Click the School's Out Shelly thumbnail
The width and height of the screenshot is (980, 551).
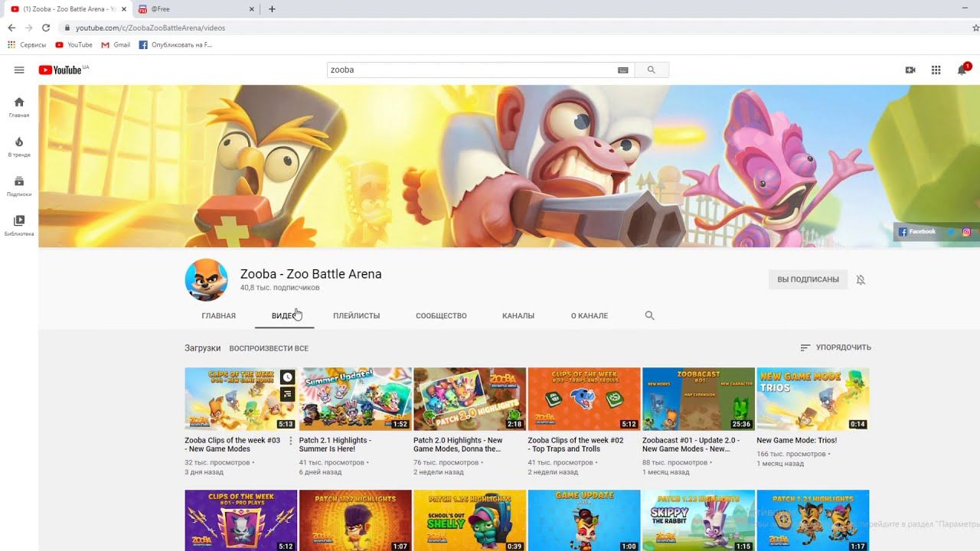click(469, 520)
